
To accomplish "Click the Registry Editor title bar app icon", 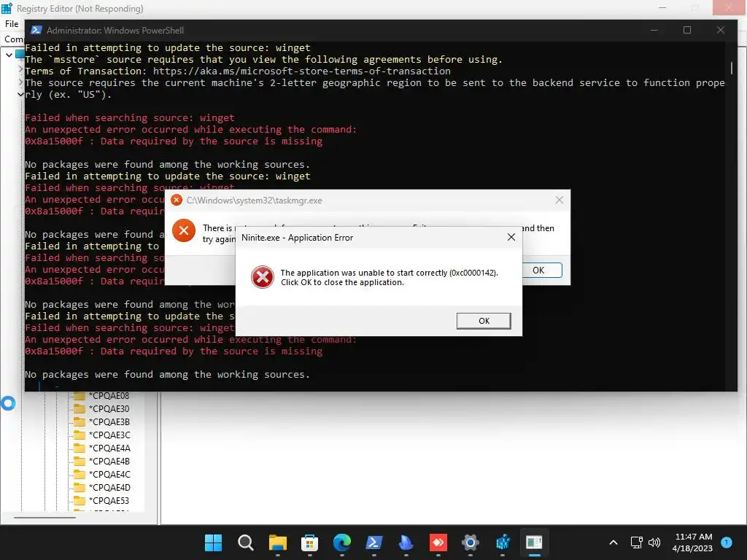I will (7, 8).
